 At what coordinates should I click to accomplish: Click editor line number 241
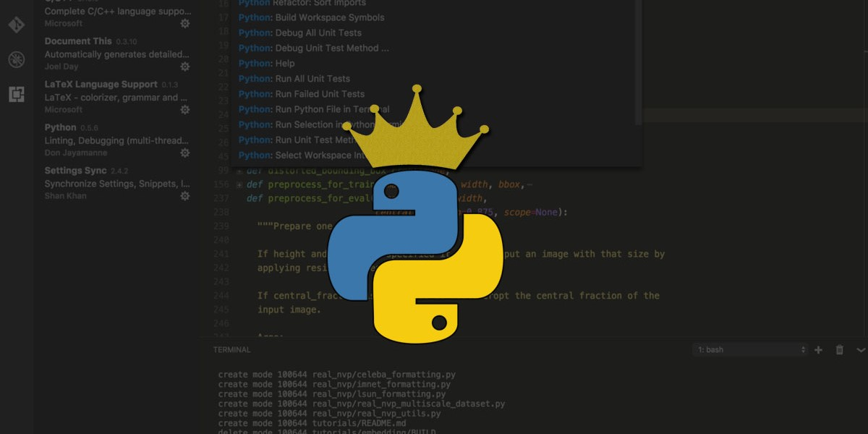[221, 254]
